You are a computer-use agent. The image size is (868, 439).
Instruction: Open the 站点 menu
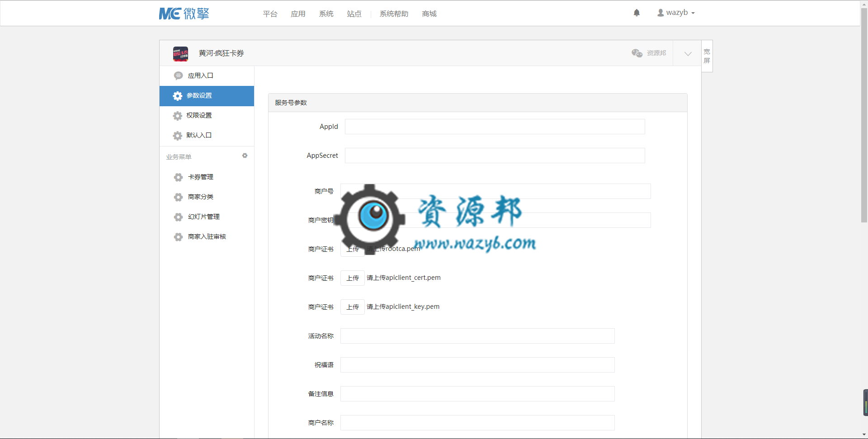(x=354, y=14)
